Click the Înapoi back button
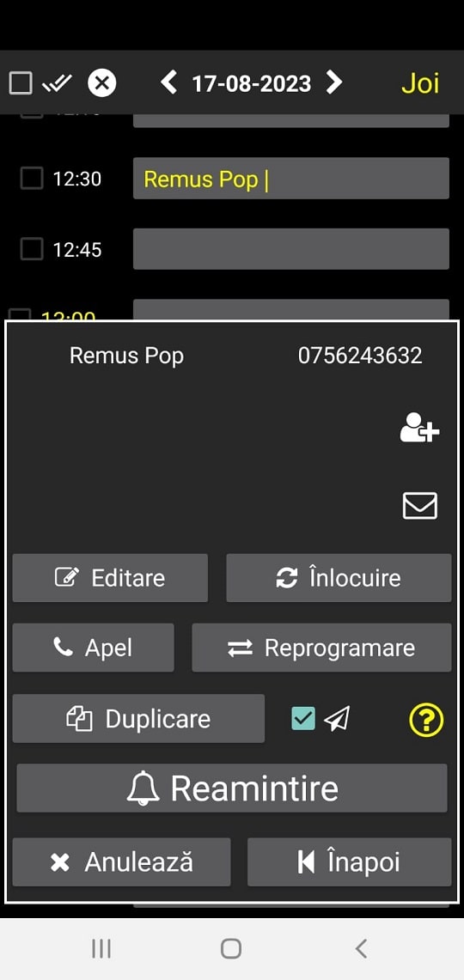 click(x=350, y=861)
